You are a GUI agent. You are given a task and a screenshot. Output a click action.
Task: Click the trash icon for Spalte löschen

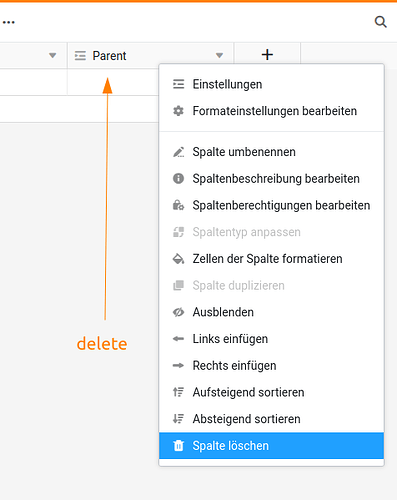pyautogui.click(x=179, y=445)
